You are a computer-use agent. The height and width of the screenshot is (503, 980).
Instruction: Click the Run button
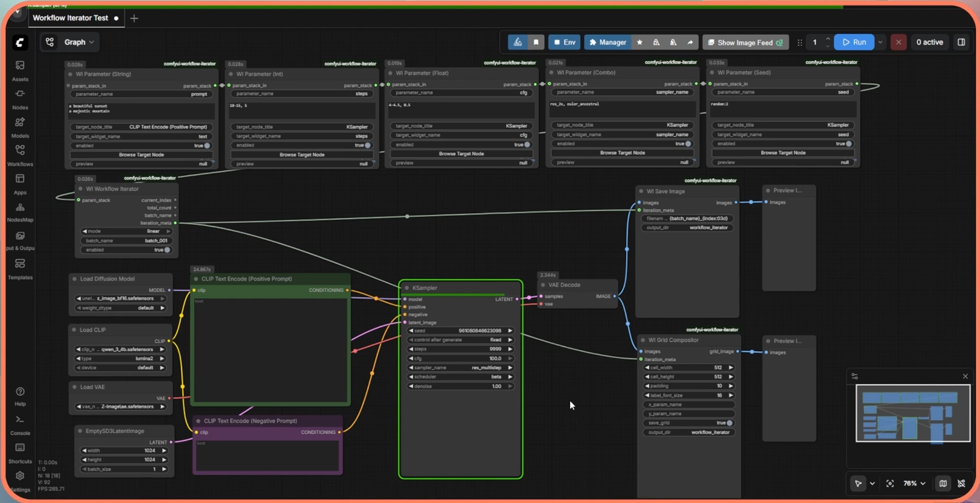pyautogui.click(x=854, y=42)
